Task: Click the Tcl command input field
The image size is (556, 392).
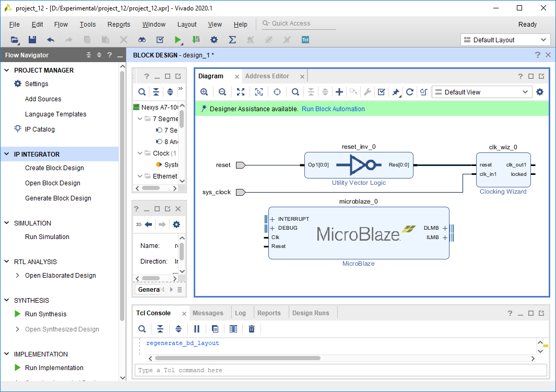Action: click(341, 370)
